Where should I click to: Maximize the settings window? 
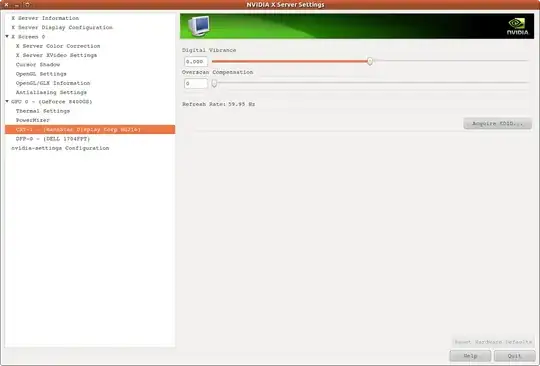[27, 4]
